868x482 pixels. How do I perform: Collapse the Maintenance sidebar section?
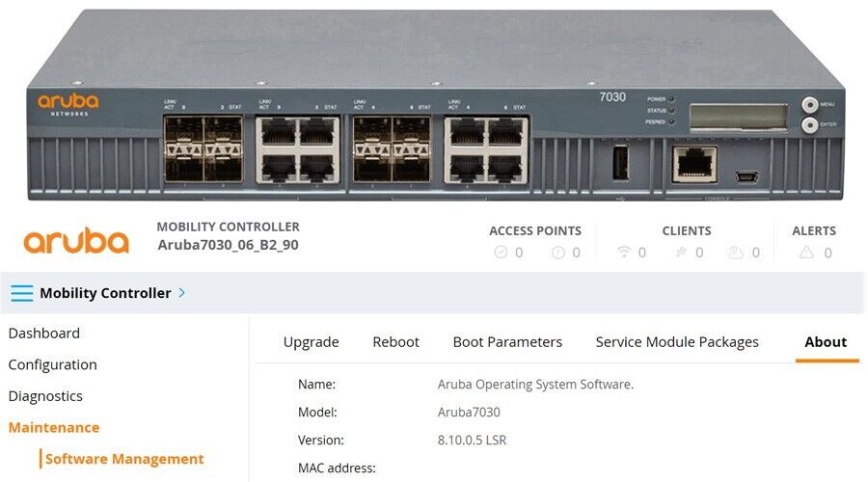(54, 427)
